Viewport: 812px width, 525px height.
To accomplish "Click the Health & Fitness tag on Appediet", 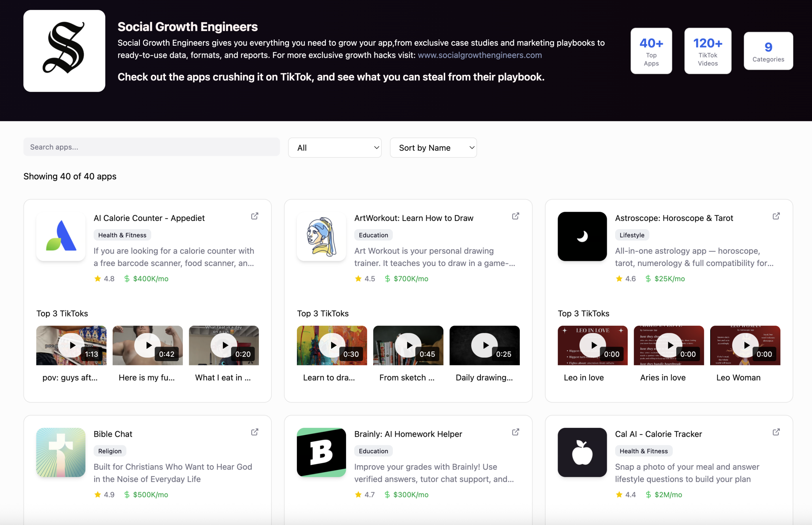I will (x=122, y=235).
